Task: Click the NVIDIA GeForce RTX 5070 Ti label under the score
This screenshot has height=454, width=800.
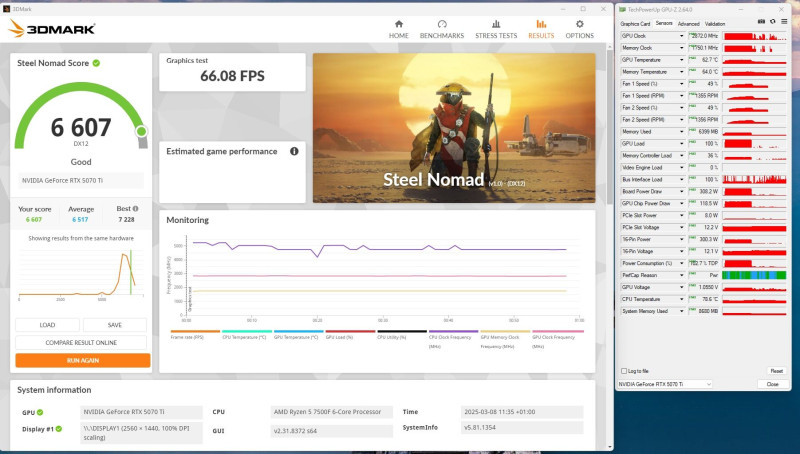Action: tap(81, 180)
